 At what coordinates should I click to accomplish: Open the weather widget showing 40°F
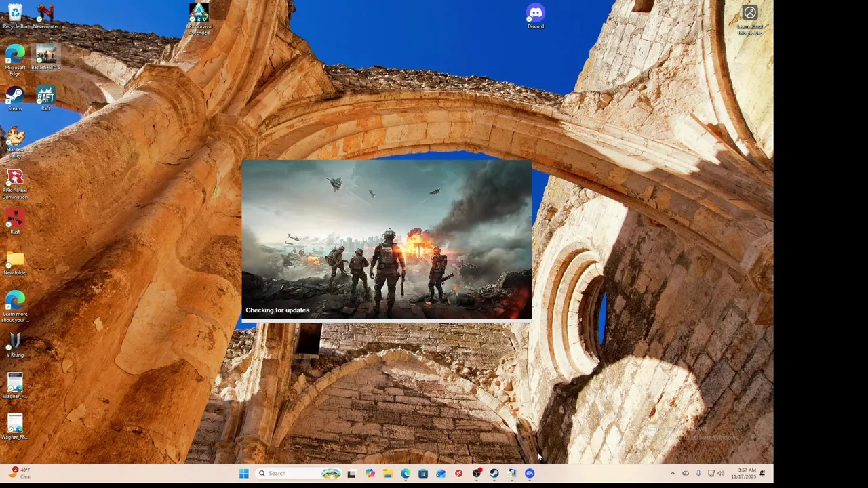pos(20,473)
